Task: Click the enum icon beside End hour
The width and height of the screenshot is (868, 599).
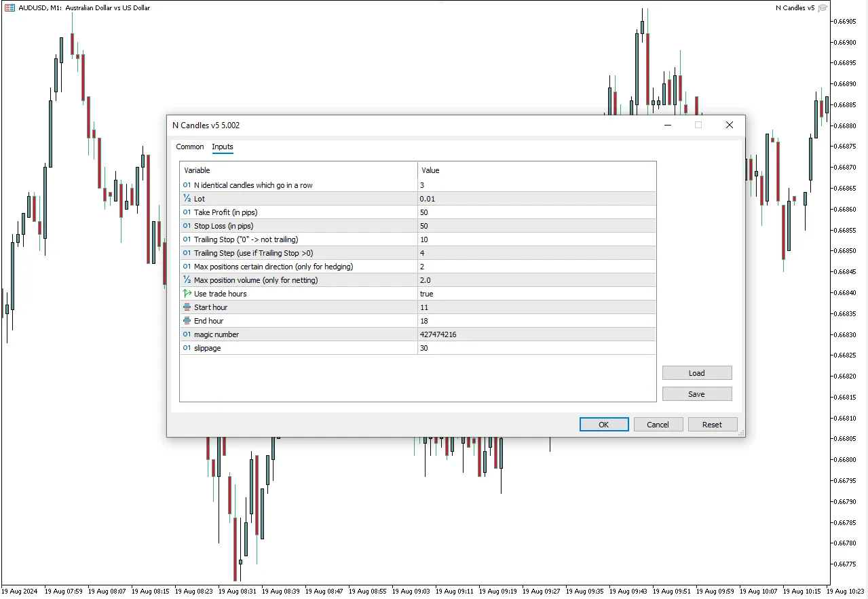Action: (187, 321)
